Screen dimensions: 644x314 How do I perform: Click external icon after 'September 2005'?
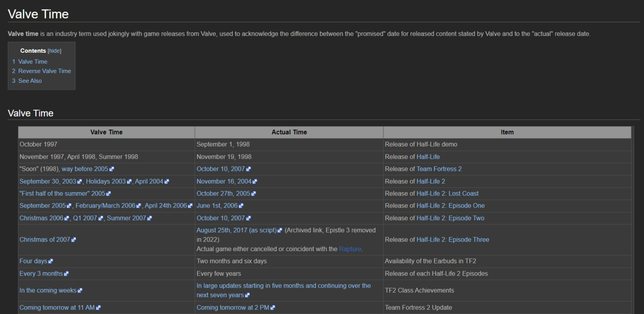69,206
